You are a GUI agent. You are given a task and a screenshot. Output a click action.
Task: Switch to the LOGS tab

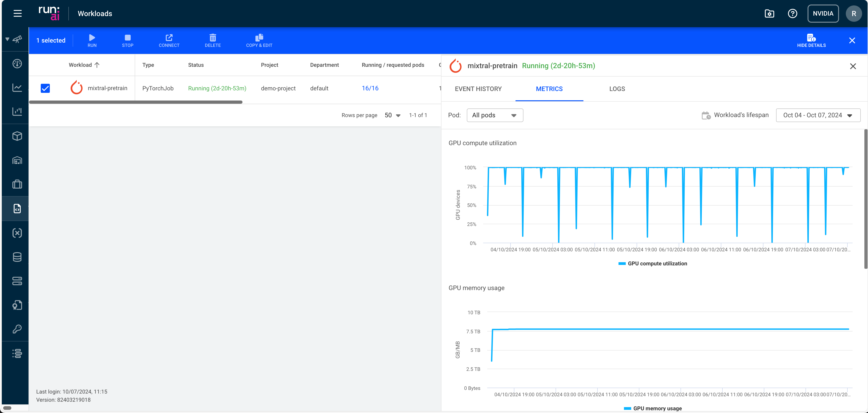pyautogui.click(x=617, y=89)
